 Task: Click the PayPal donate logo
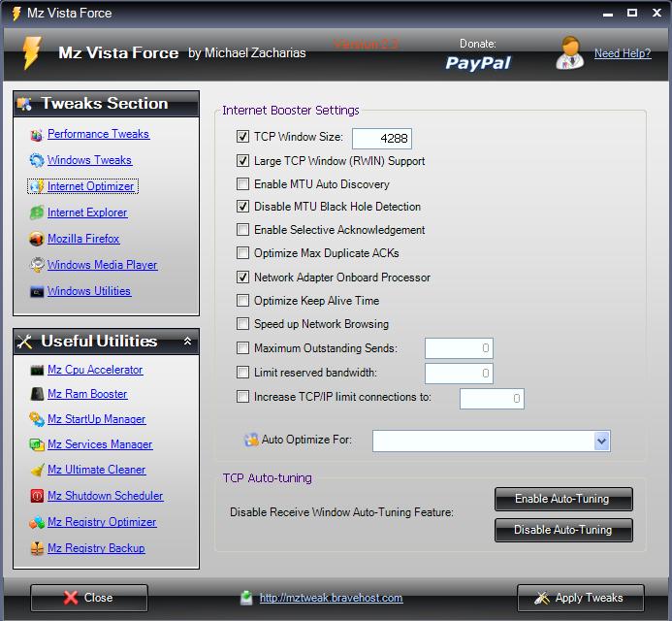tap(478, 63)
